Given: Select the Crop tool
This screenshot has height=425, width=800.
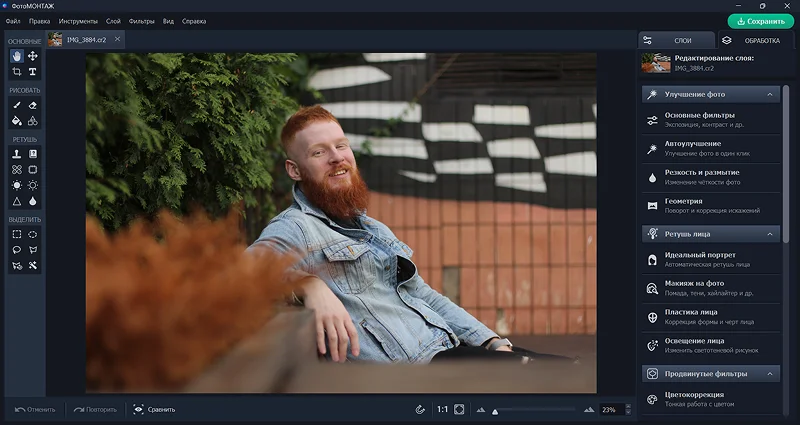Looking at the screenshot, I should (x=17, y=72).
